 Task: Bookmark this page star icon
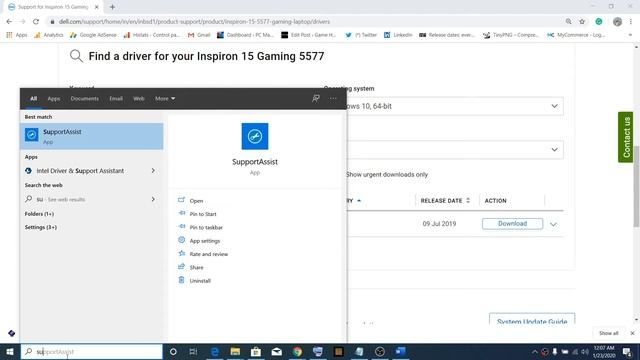coord(582,22)
